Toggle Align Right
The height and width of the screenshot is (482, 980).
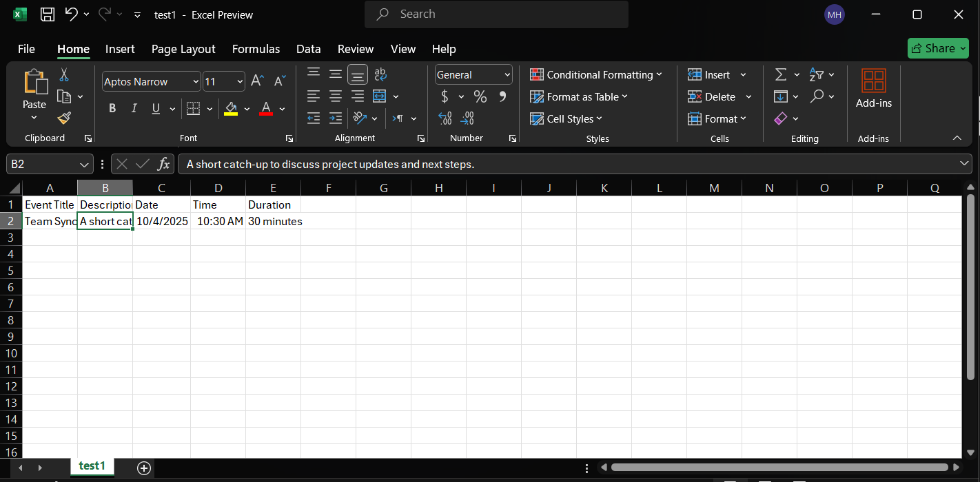pos(358,96)
